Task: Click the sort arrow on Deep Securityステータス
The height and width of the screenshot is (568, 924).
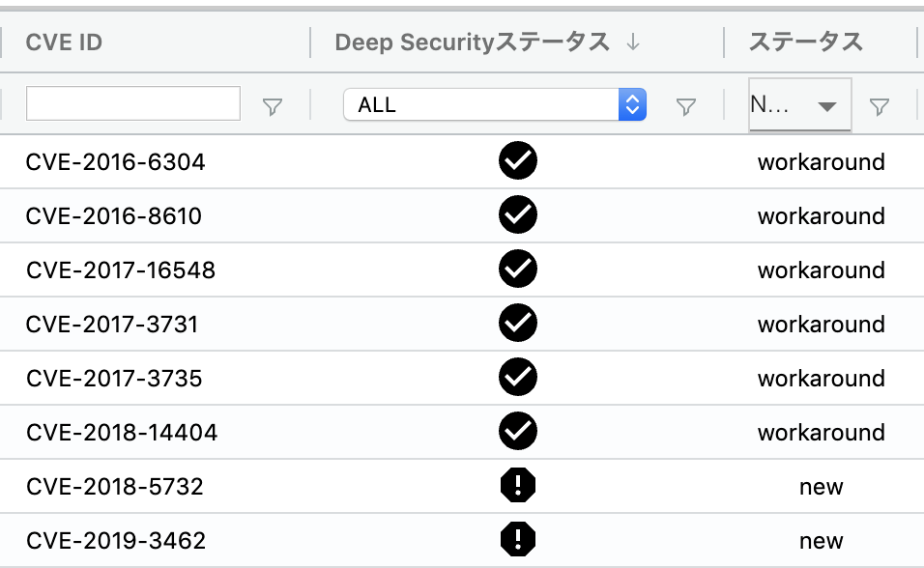Action: tap(633, 42)
